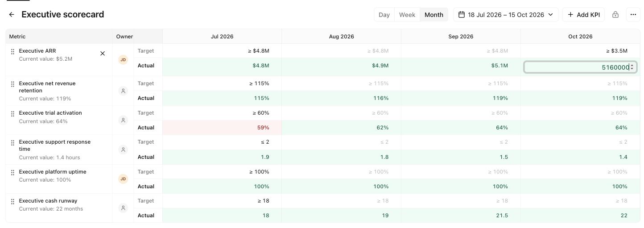
Task: Click Current value: 22 months text
Action: coord(51,209)
